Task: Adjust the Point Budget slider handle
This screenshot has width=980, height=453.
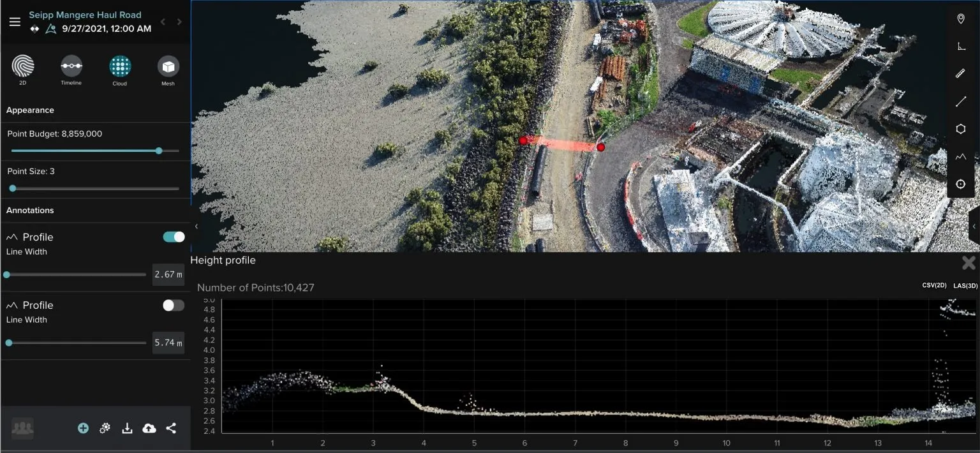Action: click(159, 151)
